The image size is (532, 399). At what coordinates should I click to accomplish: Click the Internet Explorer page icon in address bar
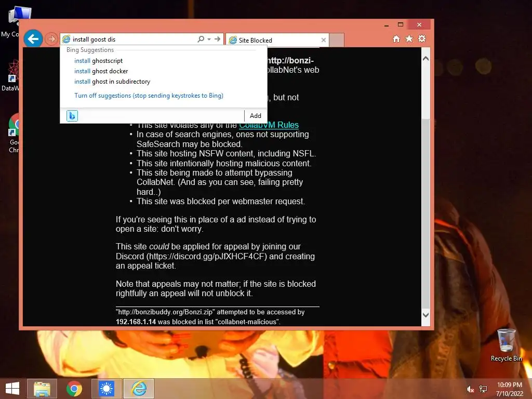[x=66, y=39]
